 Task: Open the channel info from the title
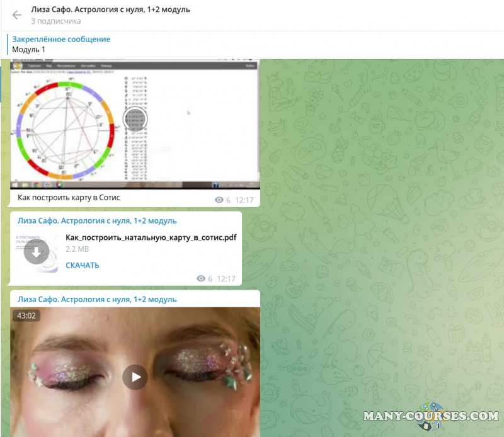[110, 9]
